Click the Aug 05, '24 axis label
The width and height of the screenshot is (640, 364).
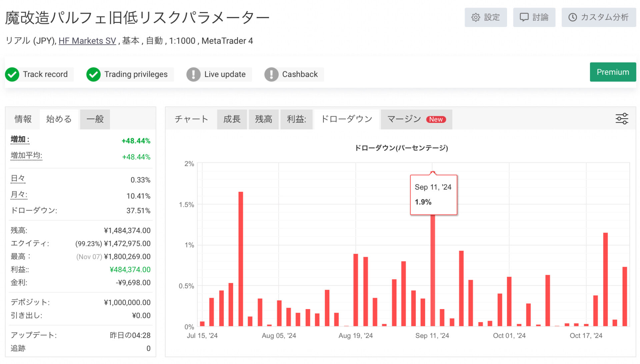coord(279,336)
